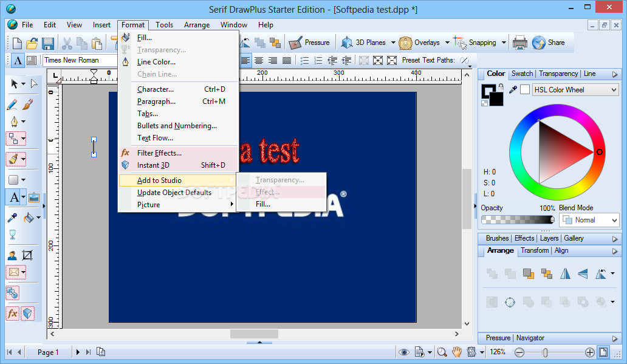Click the Pan hand tool in status bar
Viewport: 627px width, 364px height.
[x=457, y=352]
